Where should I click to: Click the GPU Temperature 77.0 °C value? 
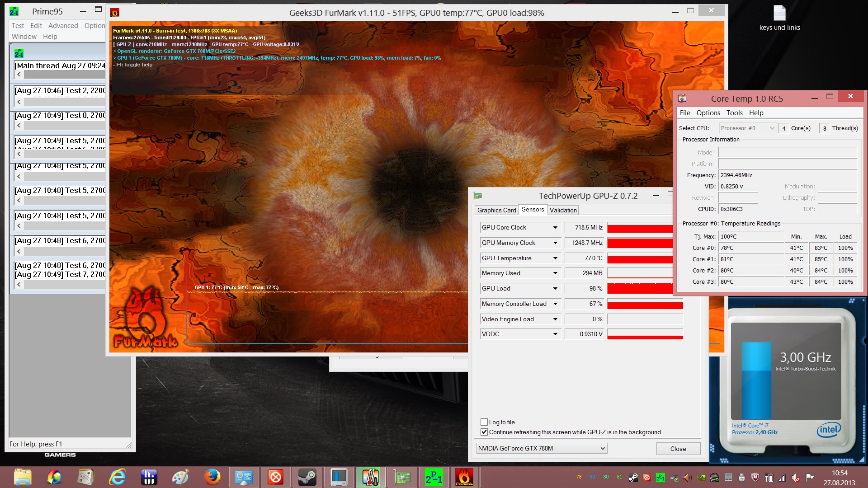pyautogui.click(x=585, y=258)
